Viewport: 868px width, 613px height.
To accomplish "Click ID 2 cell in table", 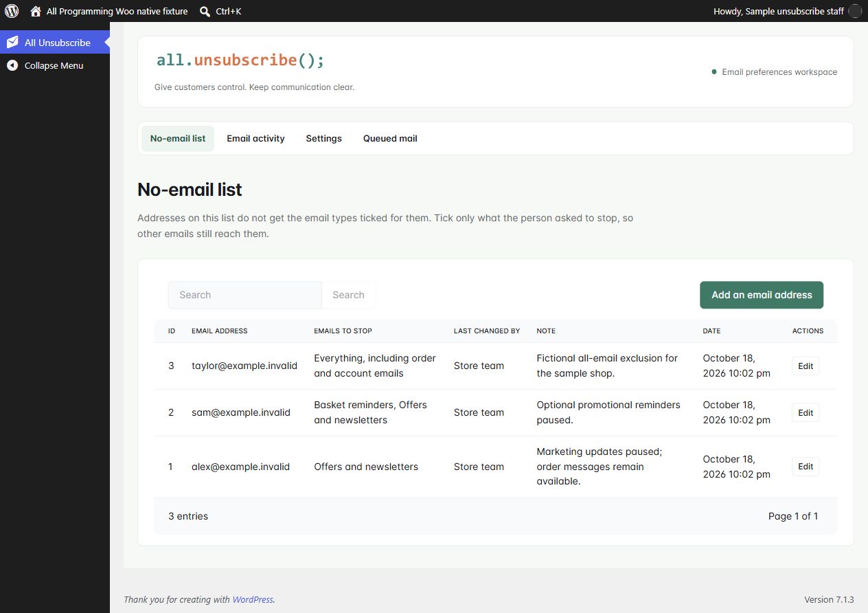I will (x=171, y=412).
